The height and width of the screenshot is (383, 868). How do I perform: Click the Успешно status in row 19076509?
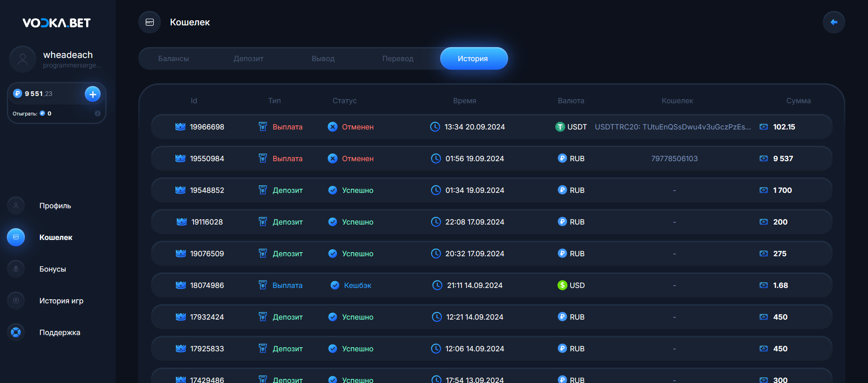pyautogui.click(x=358, y=254)
